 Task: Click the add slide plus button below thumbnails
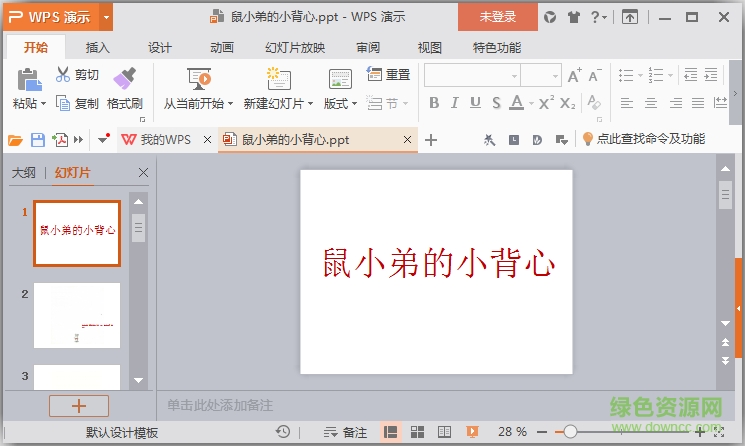[79, 406]
